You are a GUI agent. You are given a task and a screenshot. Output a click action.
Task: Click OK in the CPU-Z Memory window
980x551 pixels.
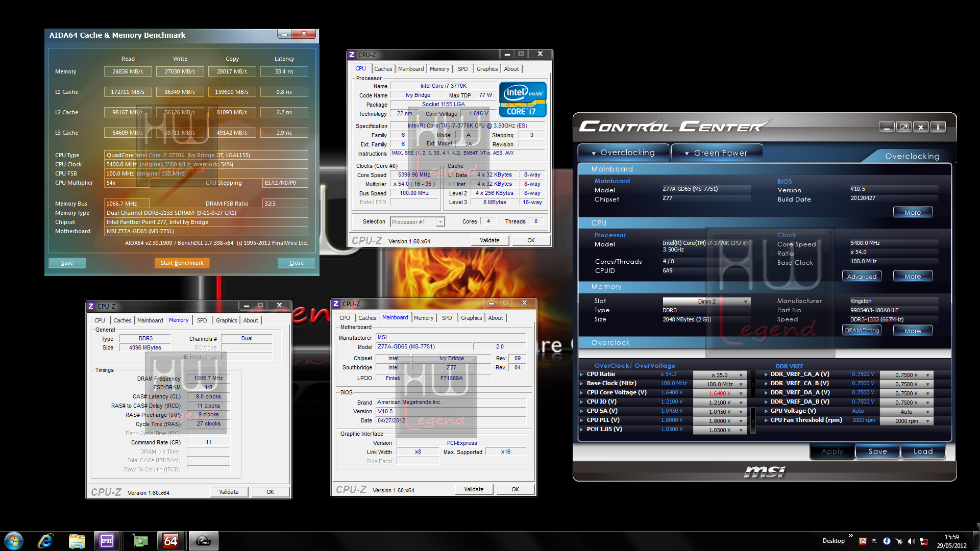coord(270,492)
